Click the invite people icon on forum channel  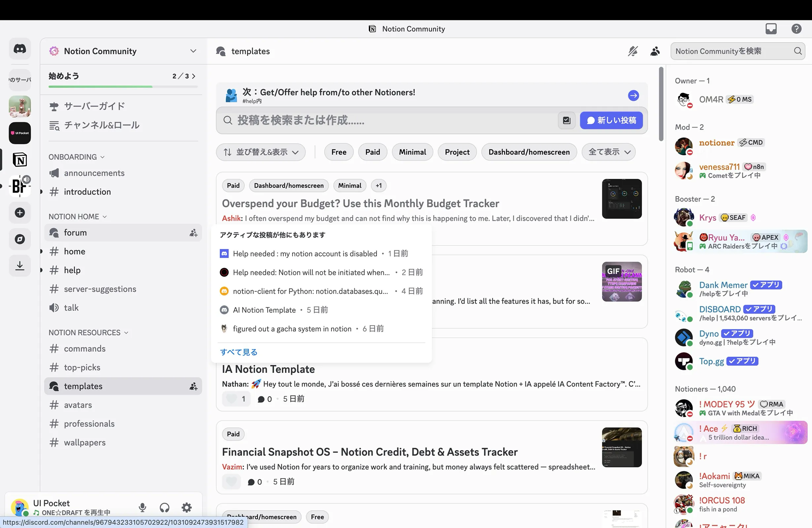pos(193,233)
